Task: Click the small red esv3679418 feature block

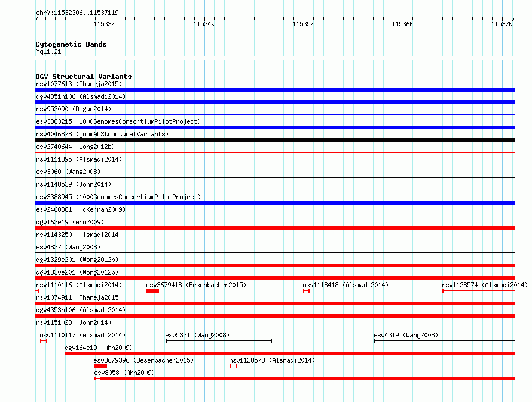Action: pos(152,291)
